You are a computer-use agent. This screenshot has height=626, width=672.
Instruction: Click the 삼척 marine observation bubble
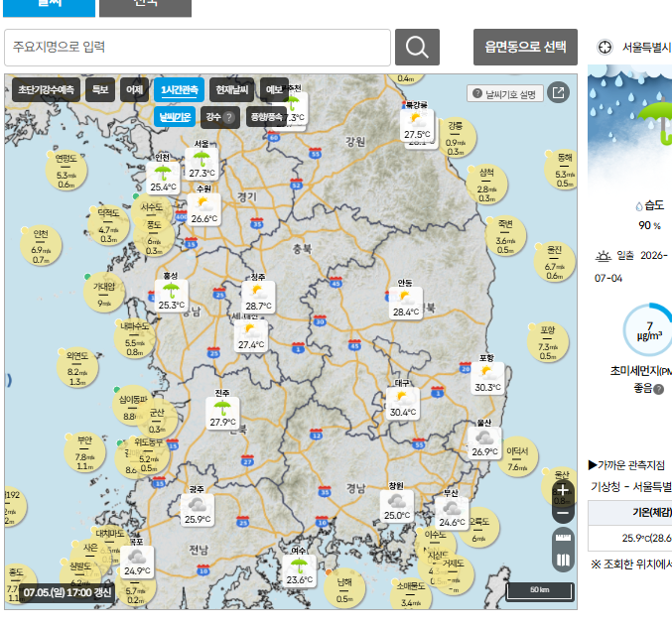tap(486, 185)
